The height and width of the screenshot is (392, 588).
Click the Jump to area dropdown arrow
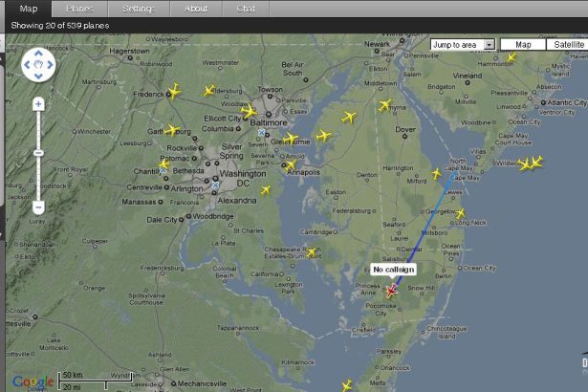pos(489,45)
